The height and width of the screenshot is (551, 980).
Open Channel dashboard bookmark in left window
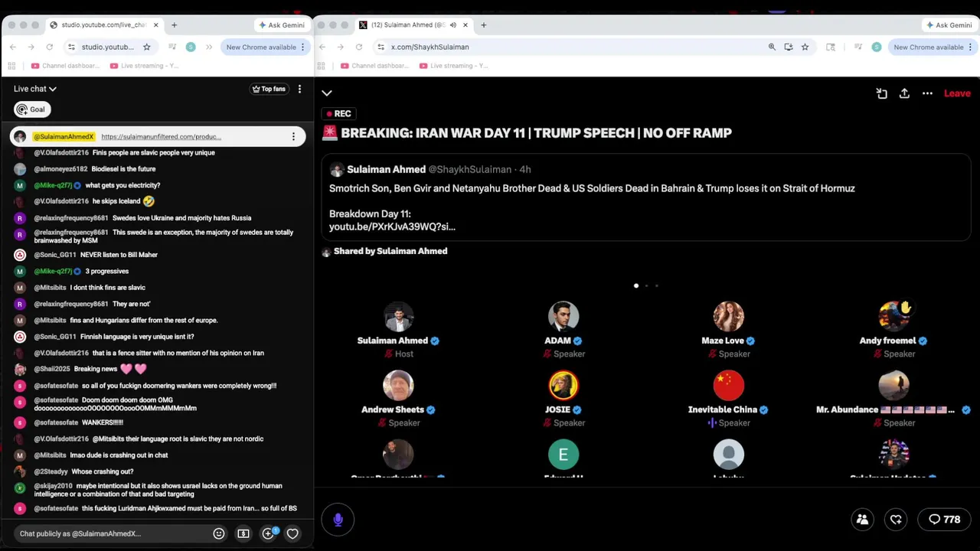point(66,66)
